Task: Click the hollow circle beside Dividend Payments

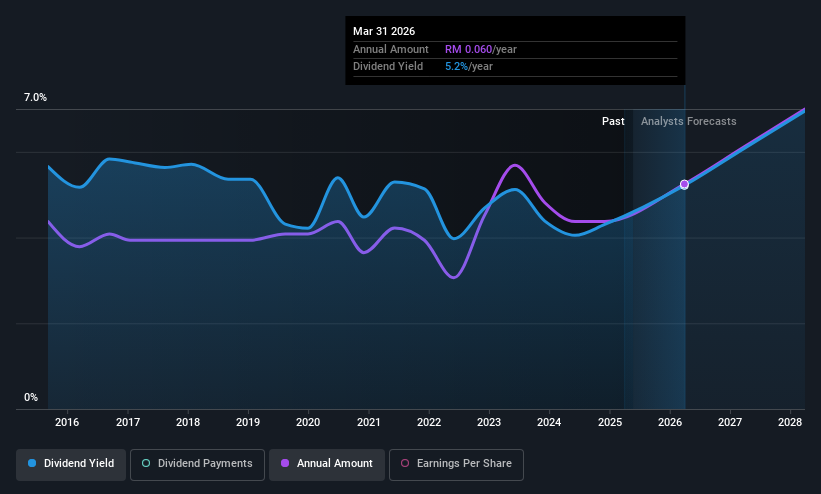Action: click(146, 463)
